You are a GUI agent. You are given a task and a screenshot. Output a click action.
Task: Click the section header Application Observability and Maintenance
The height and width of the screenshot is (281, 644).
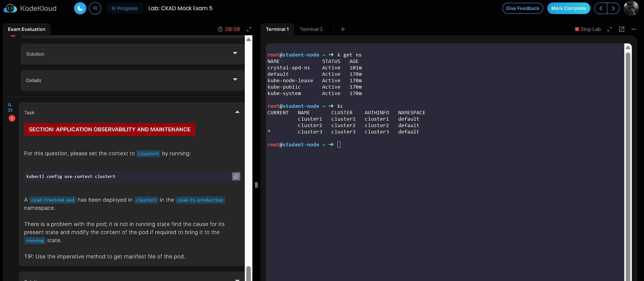pyautogui.click(x=110, y=129)
